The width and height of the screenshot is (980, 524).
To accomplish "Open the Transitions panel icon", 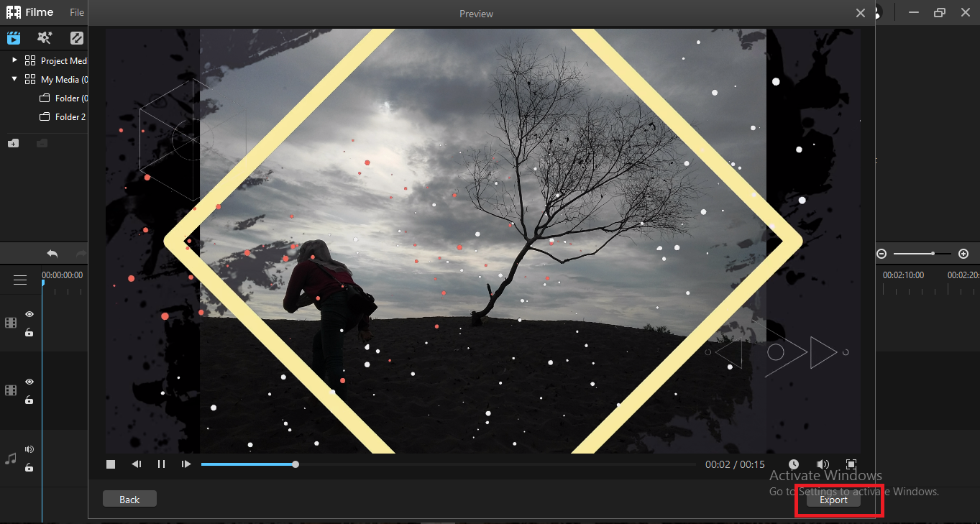I will (76, 37).
